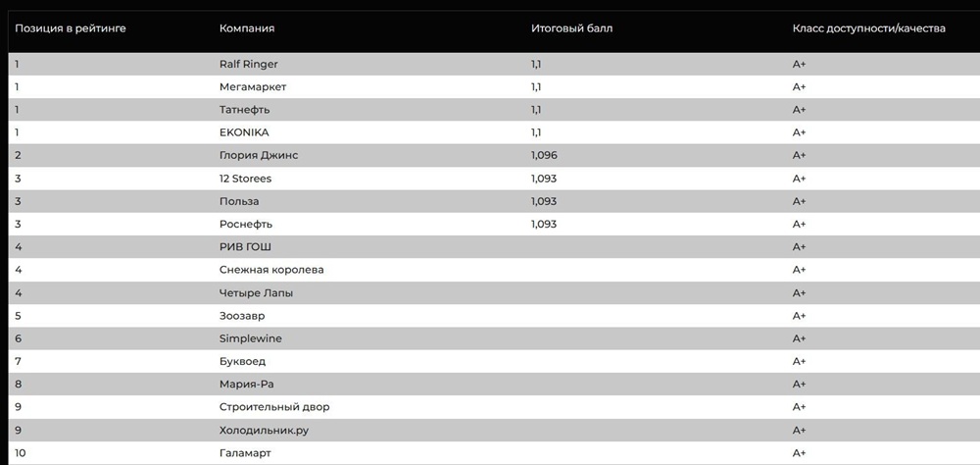Click the Позиция в рейтинге column header
This screenshot has height=465, width=980.
[71, 28]
